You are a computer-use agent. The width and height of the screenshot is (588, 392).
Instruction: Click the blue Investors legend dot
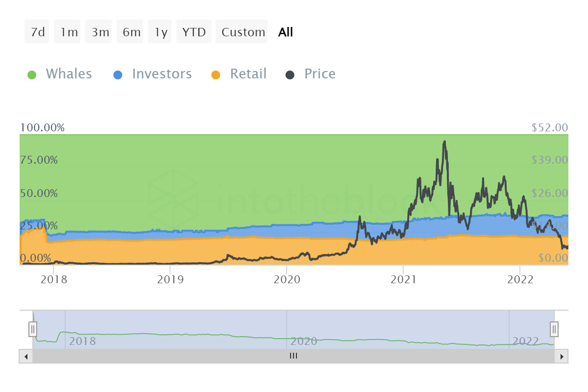118,75
